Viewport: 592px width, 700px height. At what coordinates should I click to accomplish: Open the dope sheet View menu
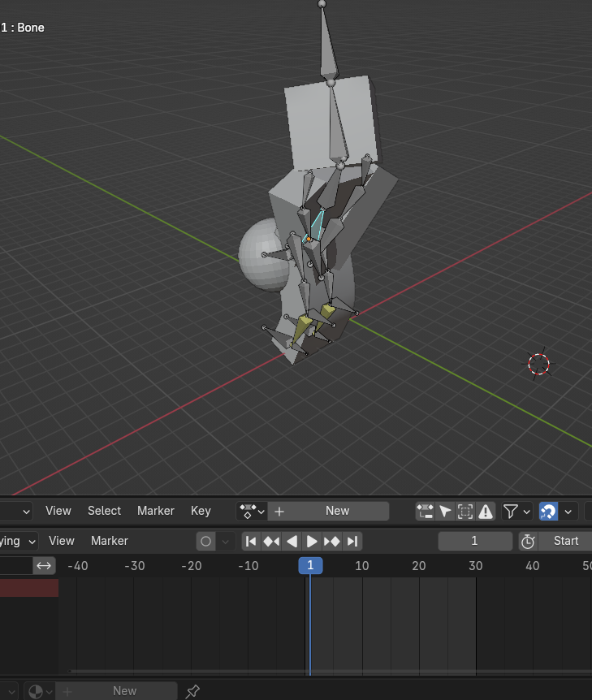coord(58,511)
